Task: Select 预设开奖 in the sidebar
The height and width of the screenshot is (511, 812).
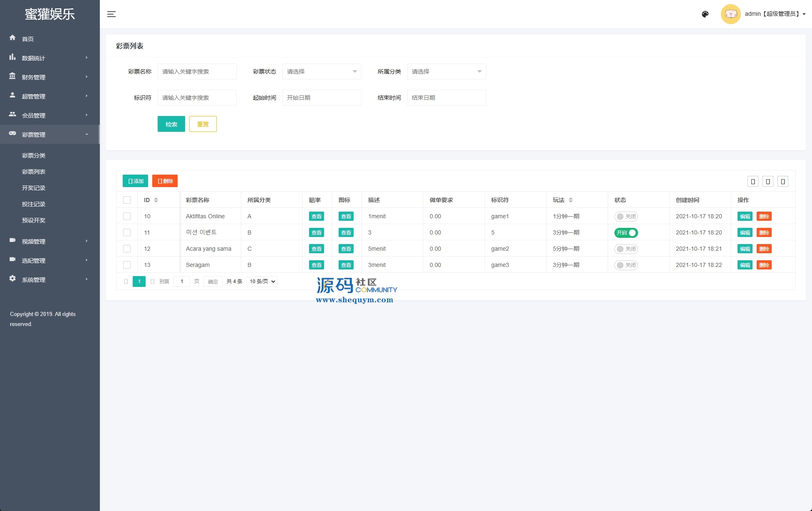Action: (34, 220)
